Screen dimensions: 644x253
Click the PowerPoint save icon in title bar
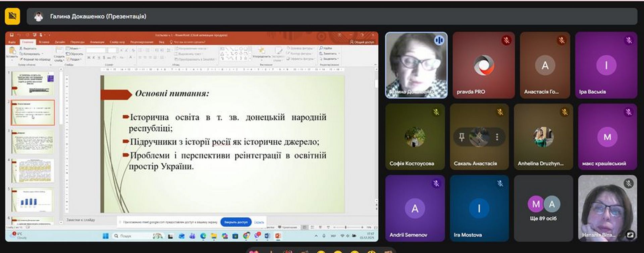12,35
